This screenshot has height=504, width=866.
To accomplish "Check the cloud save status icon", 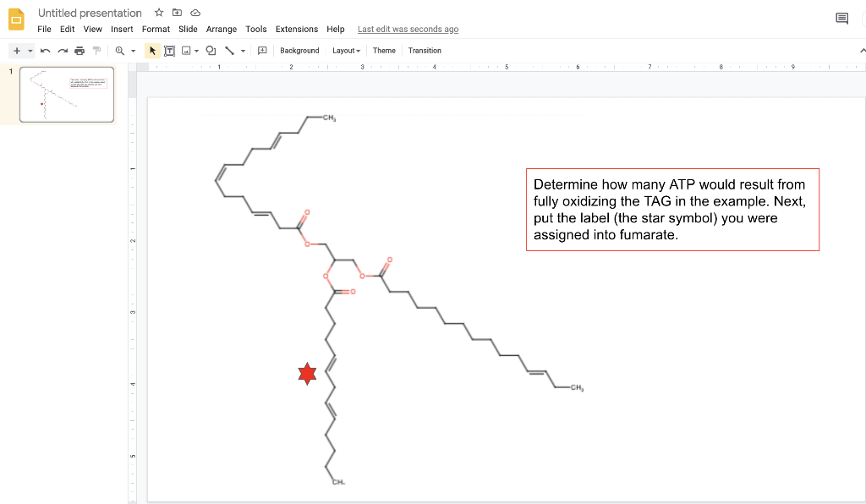I will (195, 13).
